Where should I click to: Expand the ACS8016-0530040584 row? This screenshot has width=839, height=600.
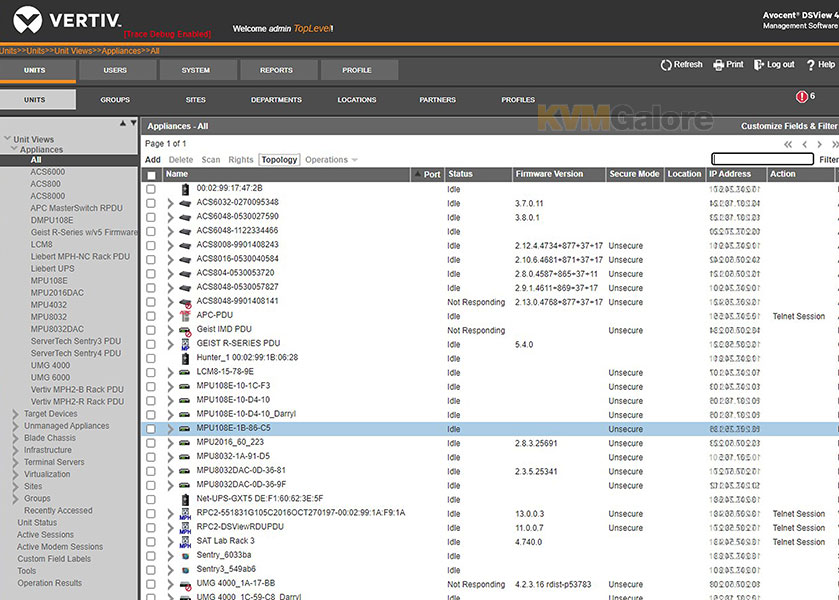(170, 260)
